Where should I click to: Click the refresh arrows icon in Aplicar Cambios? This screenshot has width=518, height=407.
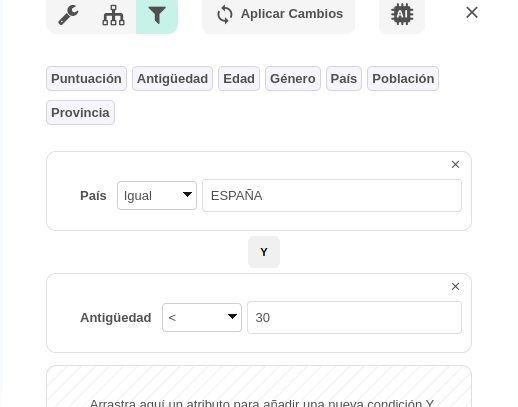coord(225,14)
